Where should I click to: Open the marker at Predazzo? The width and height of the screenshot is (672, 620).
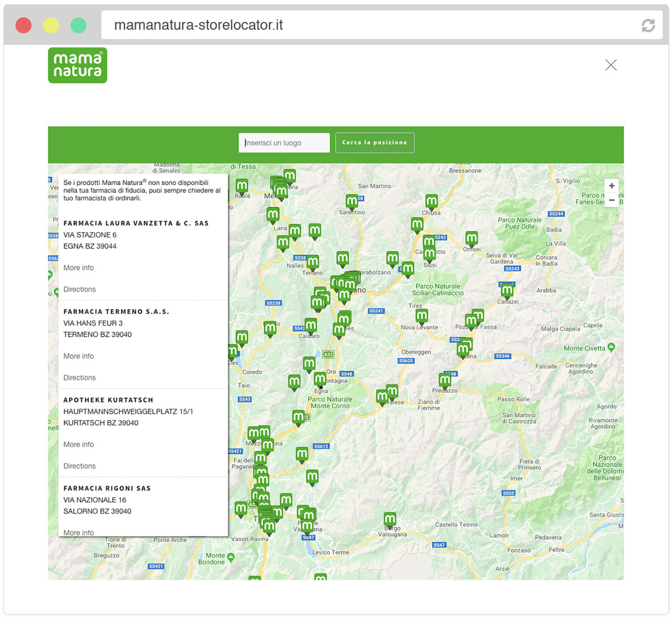tap(445, 380)
